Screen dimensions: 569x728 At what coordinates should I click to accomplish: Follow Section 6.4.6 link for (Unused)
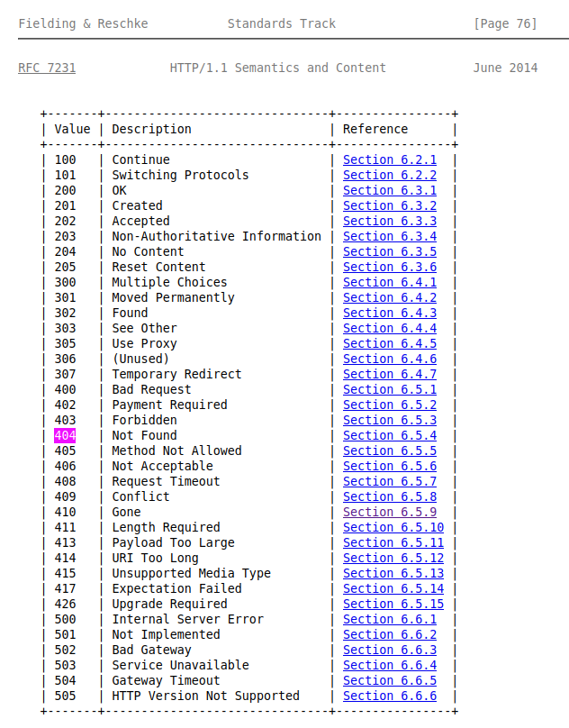[x=390, y=359]
